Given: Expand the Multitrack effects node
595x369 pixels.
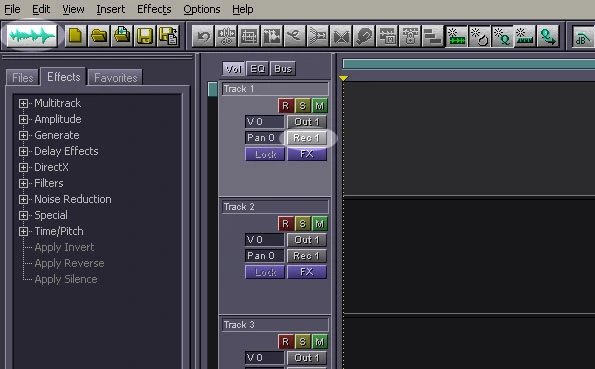Looking at the screenshot, I should pos(24,103).
